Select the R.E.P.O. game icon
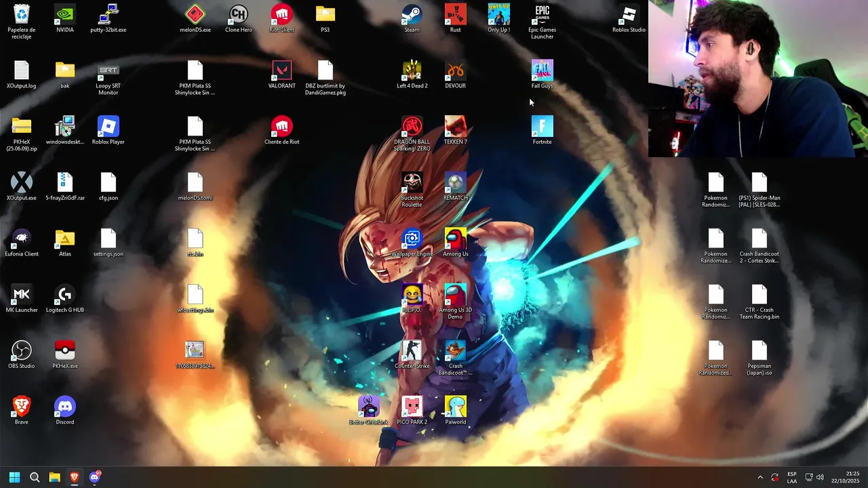The image size is (868, 488). (412, 295)
